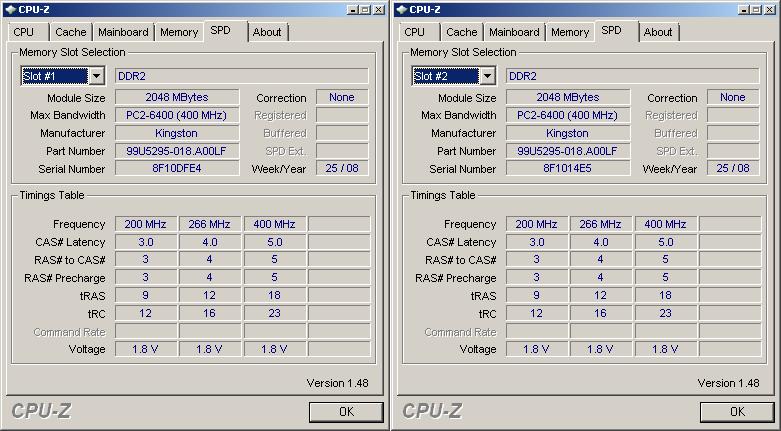Screen dimensions: 781x431
Task: Click Kingston manufacturer in left window
Action: point(177,133)
